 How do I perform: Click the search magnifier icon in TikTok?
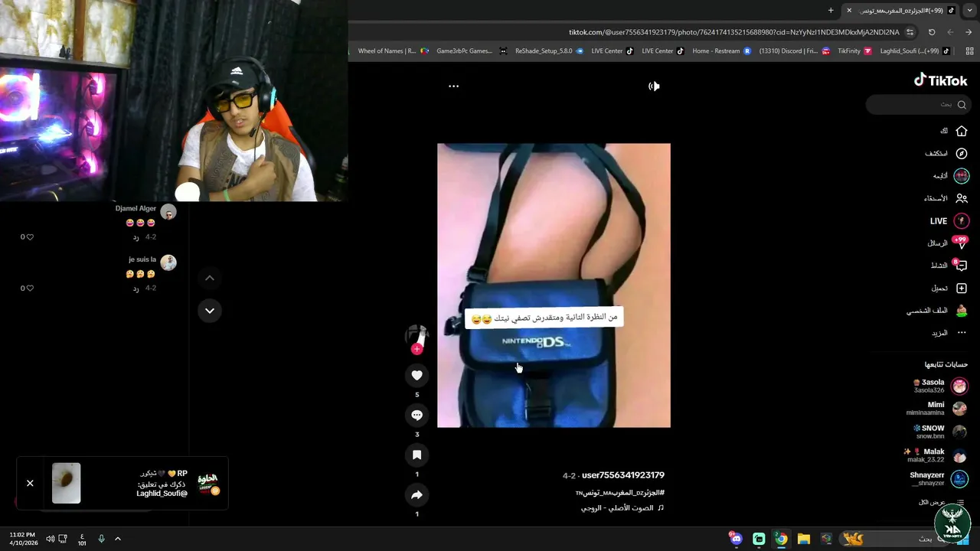[962, 105]
